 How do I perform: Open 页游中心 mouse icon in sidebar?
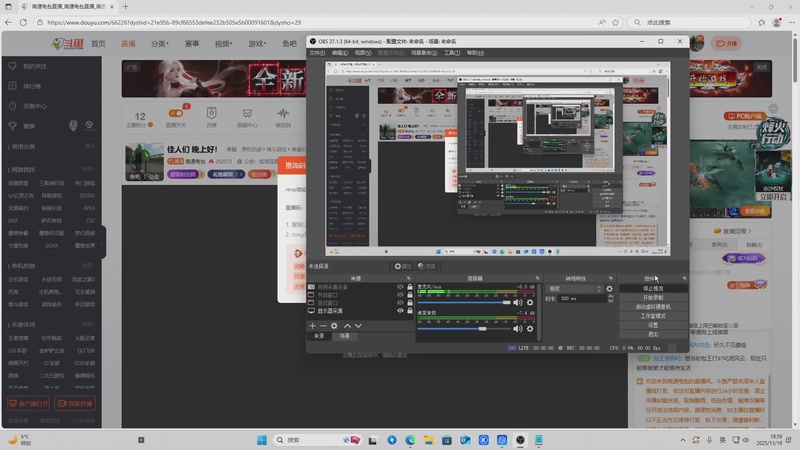(13, 106)
